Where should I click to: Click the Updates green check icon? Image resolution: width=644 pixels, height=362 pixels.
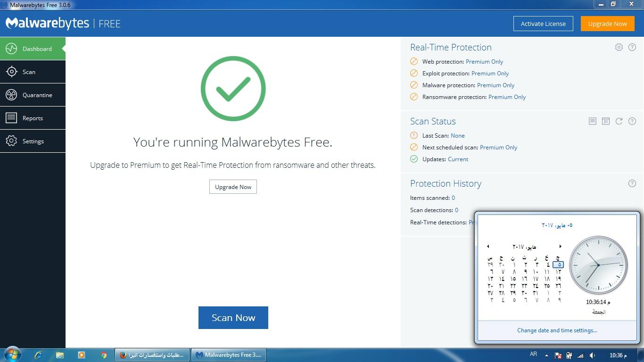pos(414,159)
